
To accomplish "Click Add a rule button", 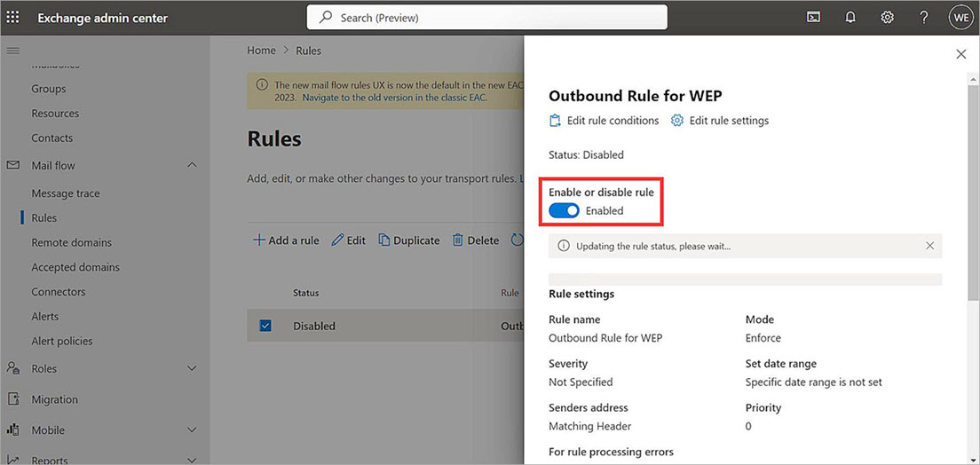I will point(286,240).
